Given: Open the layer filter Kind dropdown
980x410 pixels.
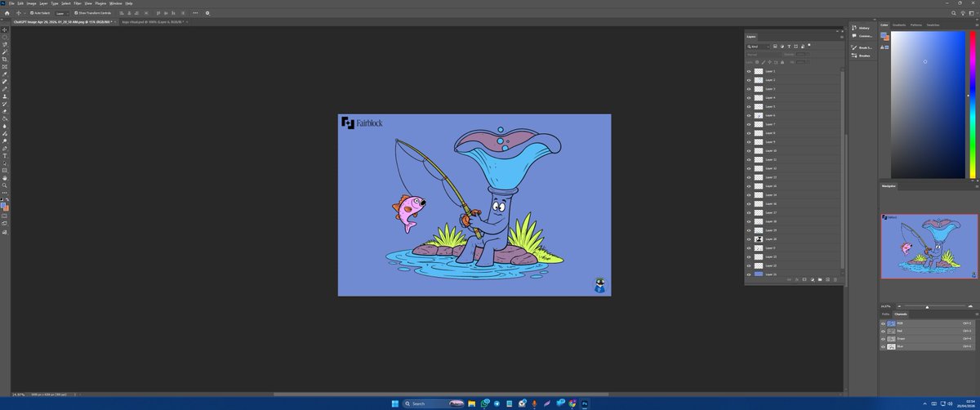Looking at the screenshot, I should pos(759,47).
